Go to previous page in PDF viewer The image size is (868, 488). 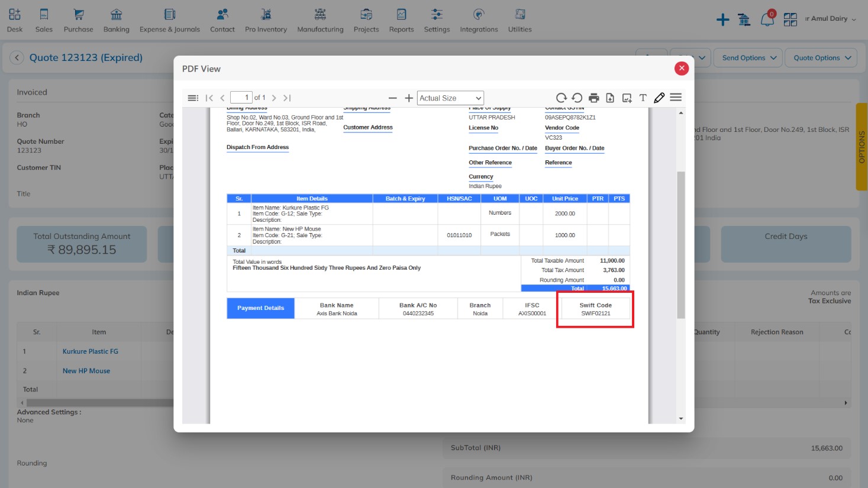click(222, 98)
